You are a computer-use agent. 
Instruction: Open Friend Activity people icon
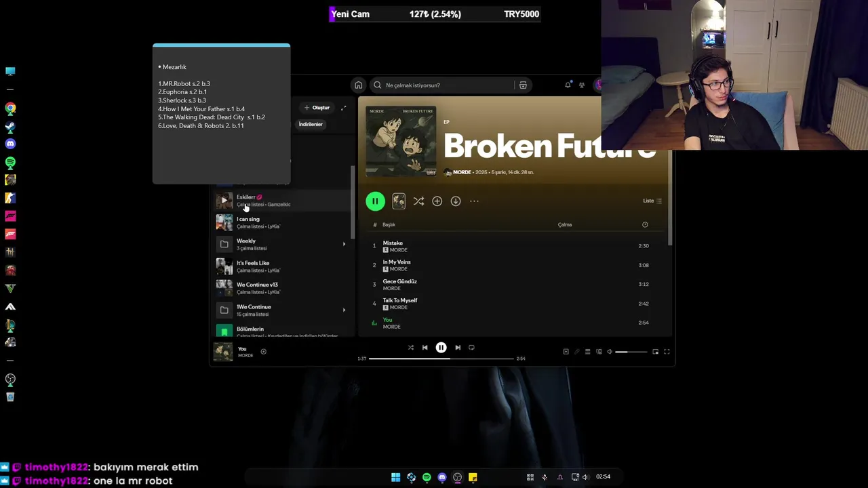(582, 85)
